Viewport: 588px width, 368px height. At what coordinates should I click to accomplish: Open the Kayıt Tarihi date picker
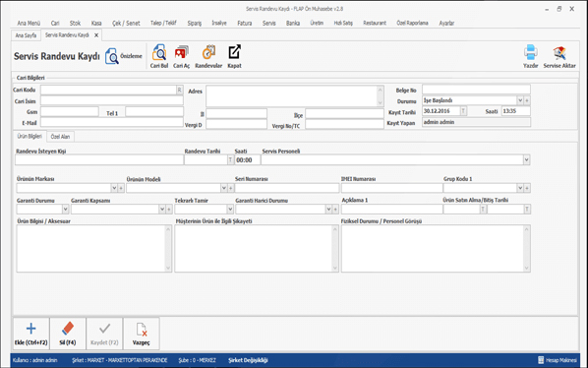(x=463, y=111)
